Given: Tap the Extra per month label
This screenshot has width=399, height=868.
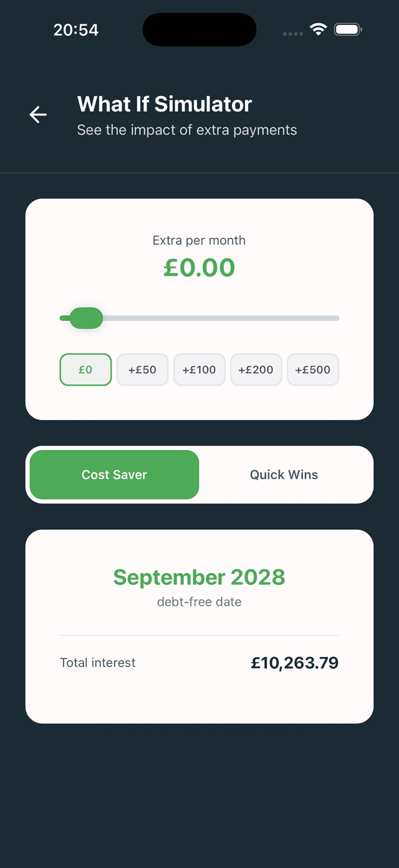Looking at the screenshot, I should click(199, 240).
